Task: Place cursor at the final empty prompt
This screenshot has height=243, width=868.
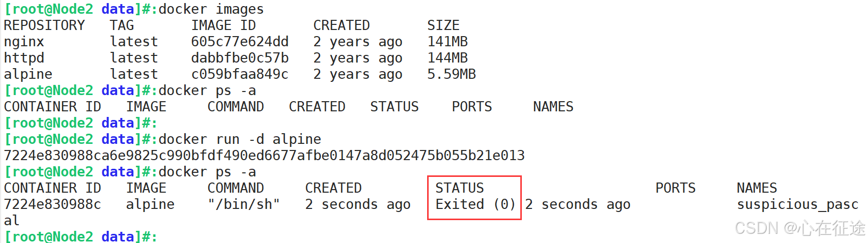Action: tap(162, 237)
